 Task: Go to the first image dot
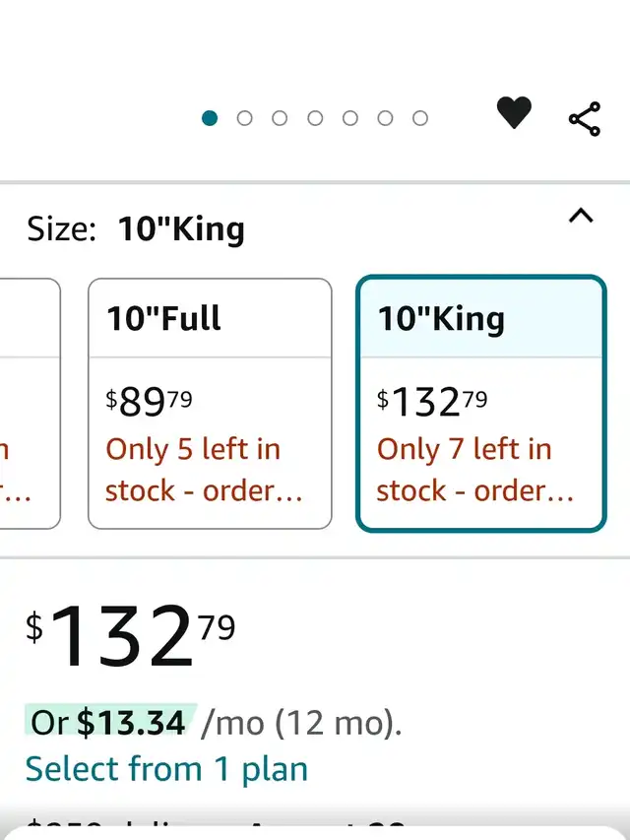(x=210, y=118)
